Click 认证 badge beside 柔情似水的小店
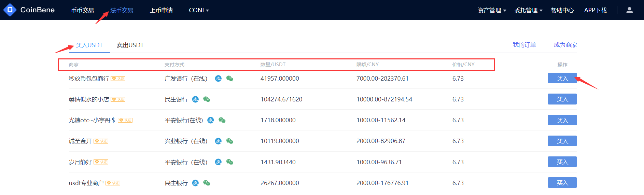 click(118, 99)
